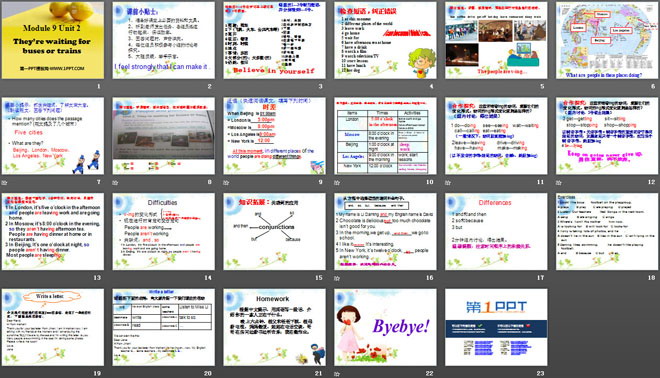The width and height of the screenshot is (660, 378).
Task: Select slide 20 with letter table
Action: pyautogui.click(x=163, y=327)
